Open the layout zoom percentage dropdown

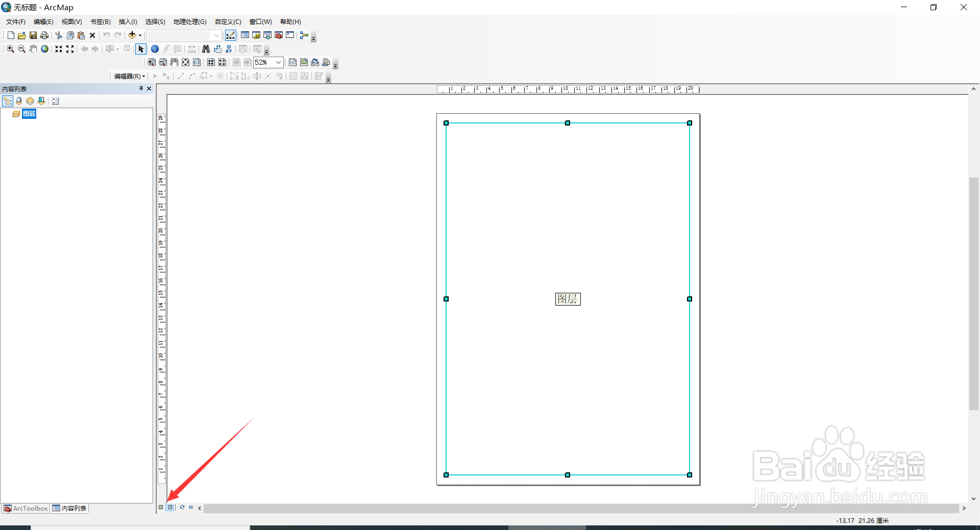(x=278, y=62)
